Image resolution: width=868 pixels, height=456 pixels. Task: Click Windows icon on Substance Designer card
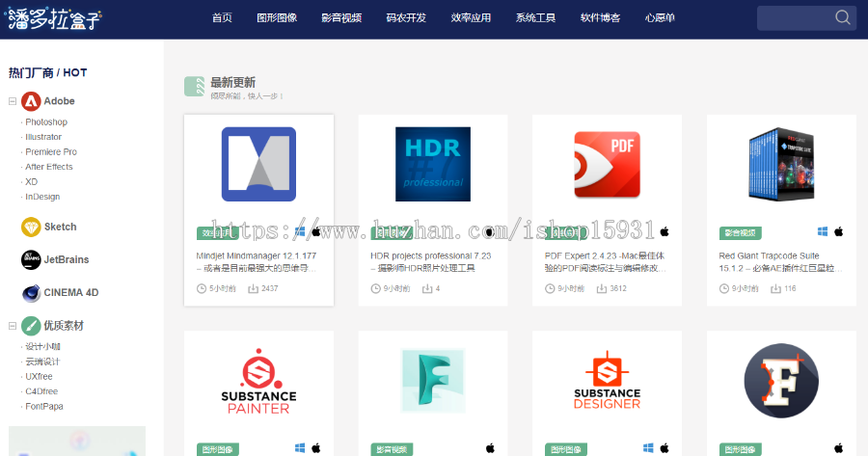(x=648, y=448)
